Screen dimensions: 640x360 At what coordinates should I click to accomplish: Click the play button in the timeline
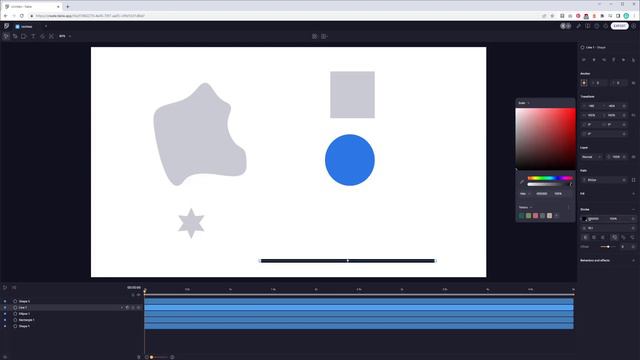[x=5, y=287]
